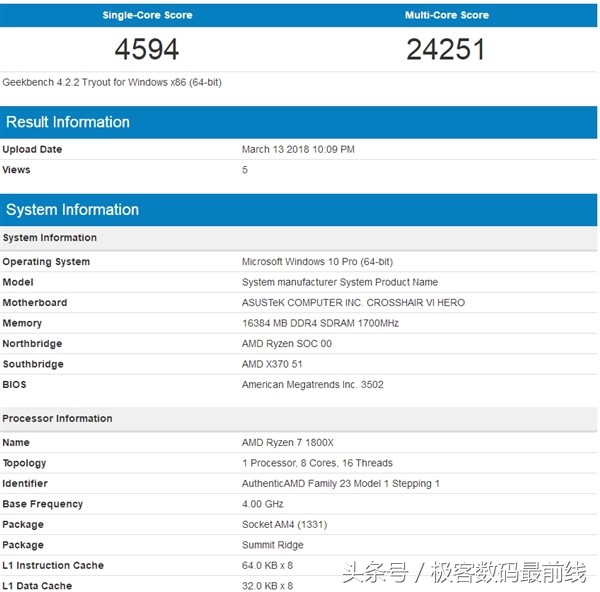The image size is (600, 592).
Task: Click the ASUSTeK CROSSHAIR VI HERO value
Action: point(353,303)
